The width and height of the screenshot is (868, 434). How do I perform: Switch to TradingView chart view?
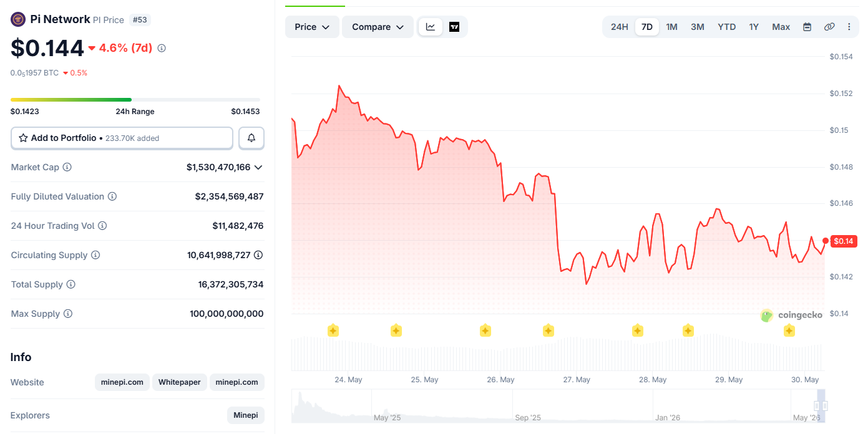point(454,27)
